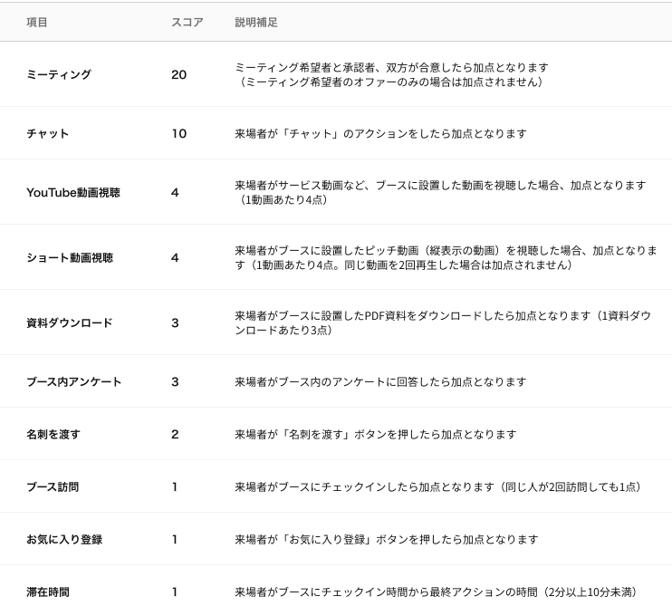Click the スコア column header
This screenshot has height=616, width=672.
pos(187,23)
